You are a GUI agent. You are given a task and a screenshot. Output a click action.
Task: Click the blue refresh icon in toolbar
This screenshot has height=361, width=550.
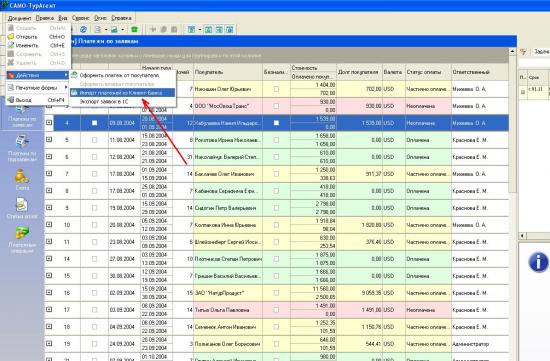coord(83,29)
